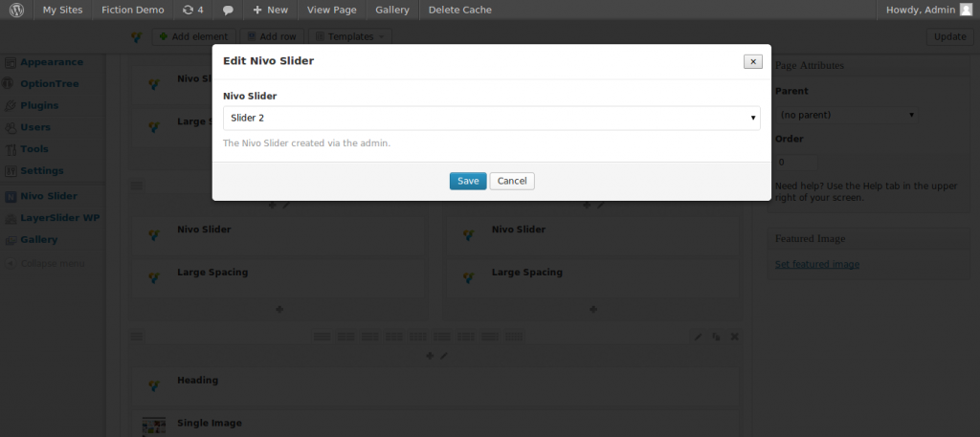The width and height of the screenshot is (980, 437).
Task: Click the Heading element's icon
Action: pos(154,385)
